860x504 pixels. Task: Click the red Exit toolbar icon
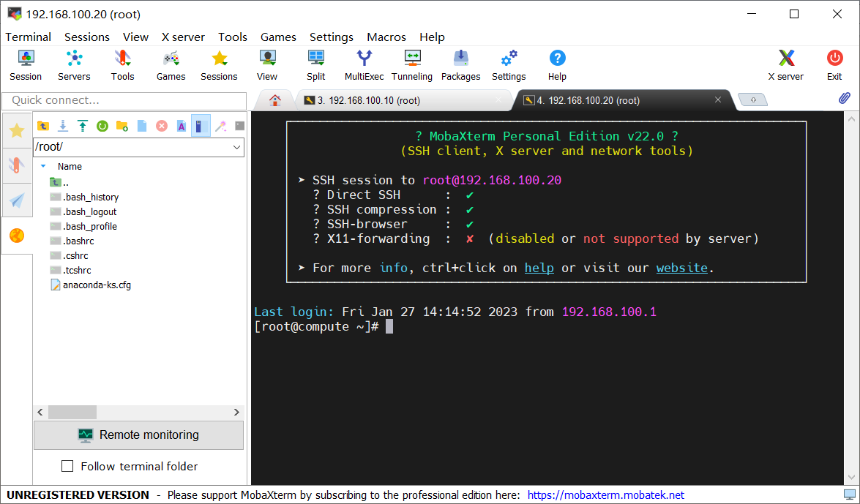(x=835, y=64)
